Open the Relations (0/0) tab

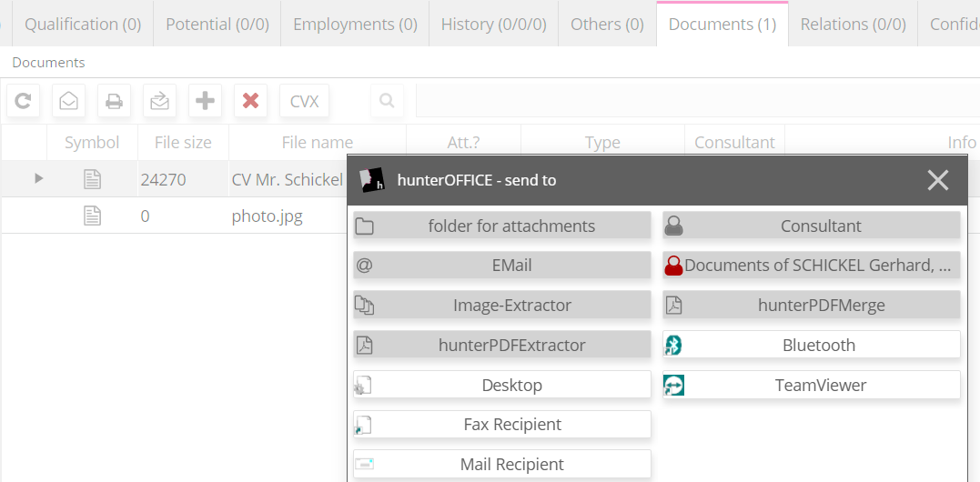(x=854, y=25)
